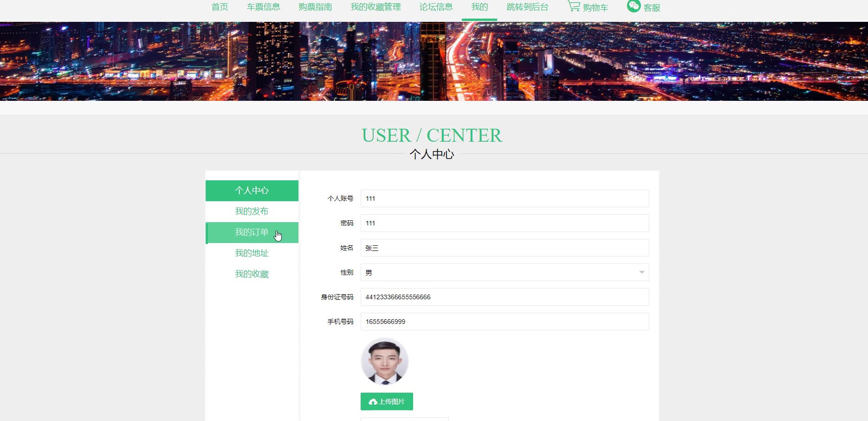Click the 身份证号码 input field

(505, 297)
